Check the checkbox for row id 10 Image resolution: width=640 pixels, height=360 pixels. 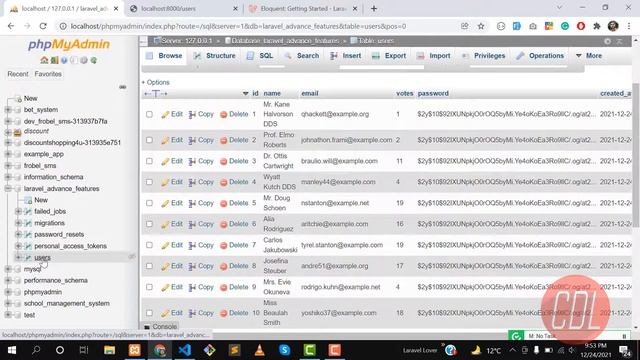[x=149, y=313]
